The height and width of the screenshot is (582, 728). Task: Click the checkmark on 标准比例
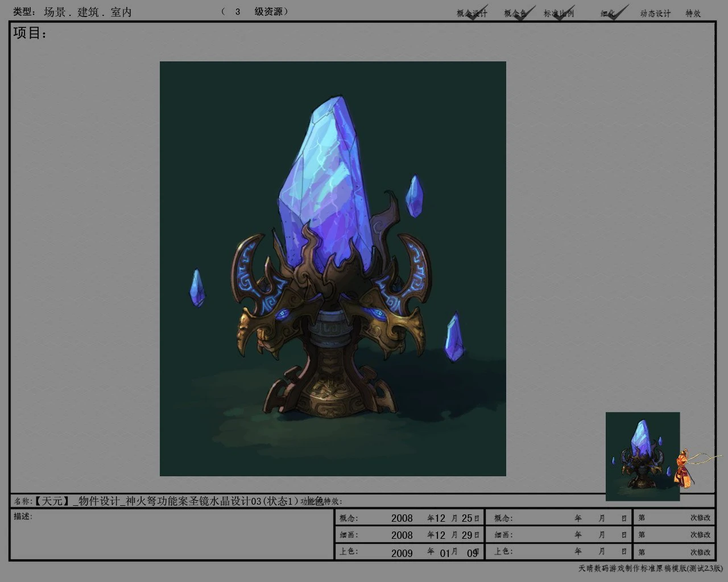[x=564, y=13]
